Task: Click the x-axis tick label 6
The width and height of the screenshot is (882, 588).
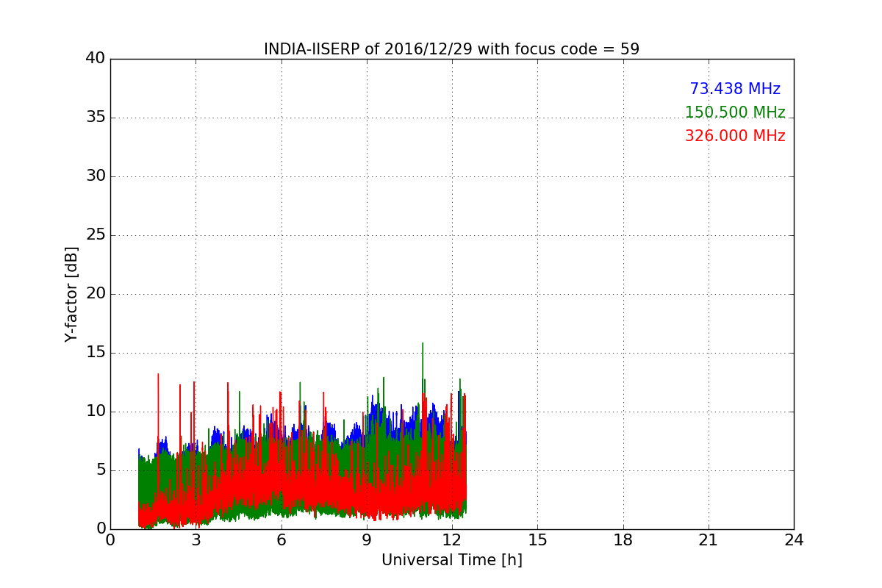Action: click(x=281, y=540)
